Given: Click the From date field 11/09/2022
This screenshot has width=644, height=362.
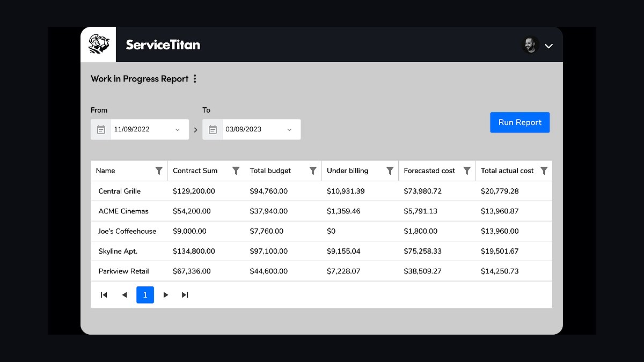Looking at the screenshot, I should [140, 129].
